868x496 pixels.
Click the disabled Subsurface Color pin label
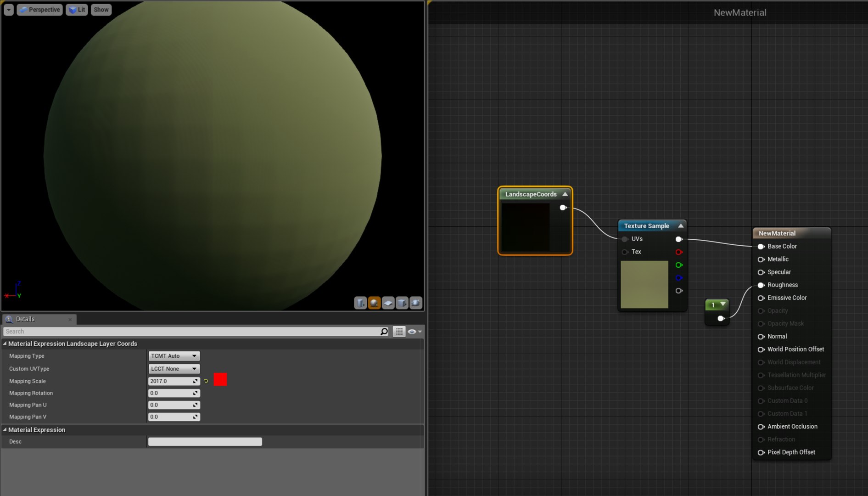(x=790, y=388)
